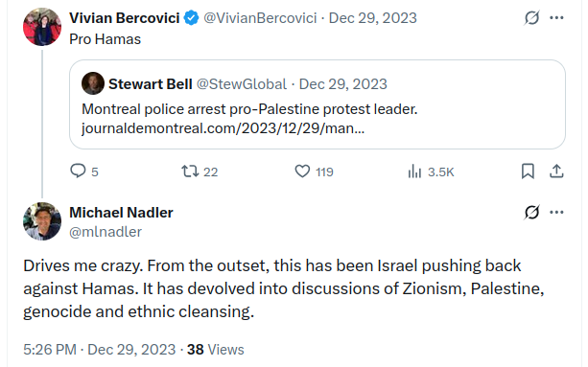Repost Vivian Bercovici's tweet

tap(190, 172)
